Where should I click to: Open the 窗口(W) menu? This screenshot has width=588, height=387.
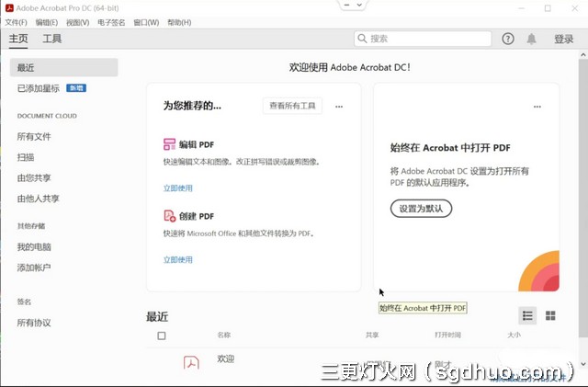click(146, 23)
